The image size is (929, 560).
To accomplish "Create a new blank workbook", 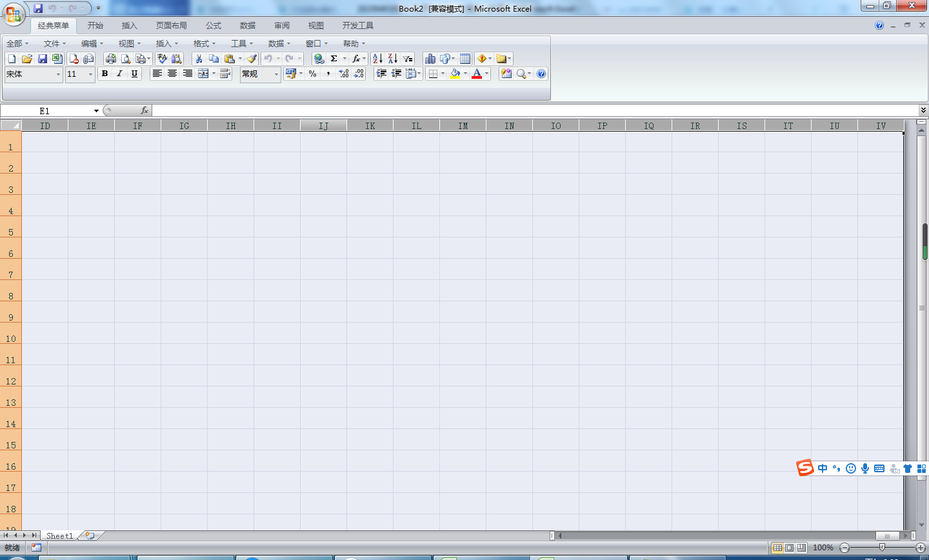I will point(12,59).
